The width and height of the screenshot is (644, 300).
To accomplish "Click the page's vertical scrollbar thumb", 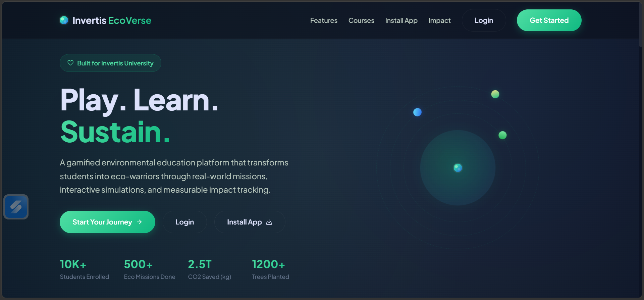I will coord(640,25).
